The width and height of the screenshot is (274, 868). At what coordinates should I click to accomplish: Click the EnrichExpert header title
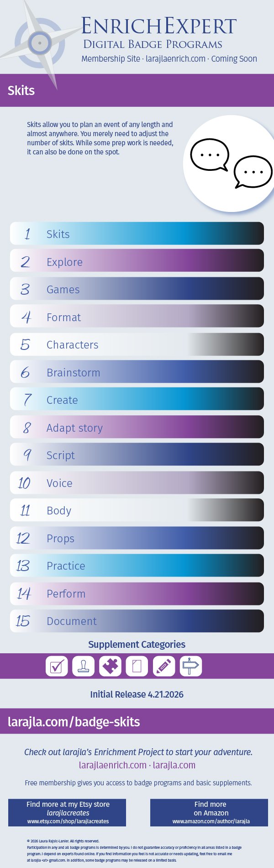coord(159,26)
